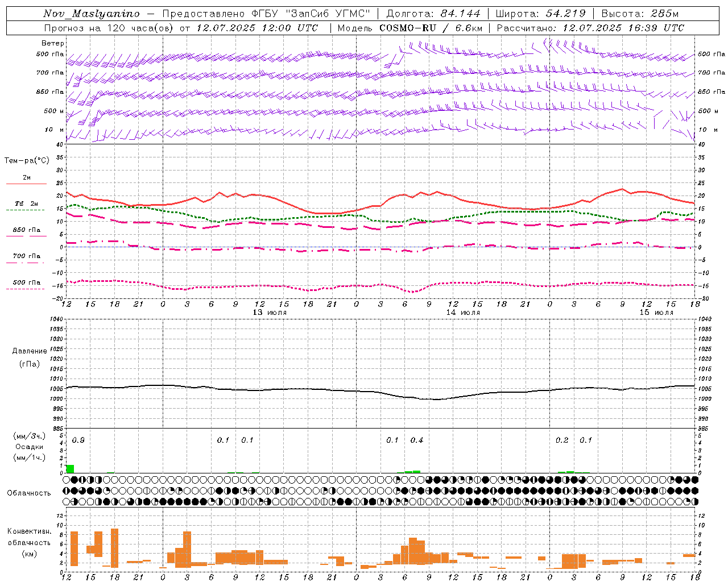Click the Осадки precipitation label
Viewport: 728px width, 582px height.
pos(30,447)
